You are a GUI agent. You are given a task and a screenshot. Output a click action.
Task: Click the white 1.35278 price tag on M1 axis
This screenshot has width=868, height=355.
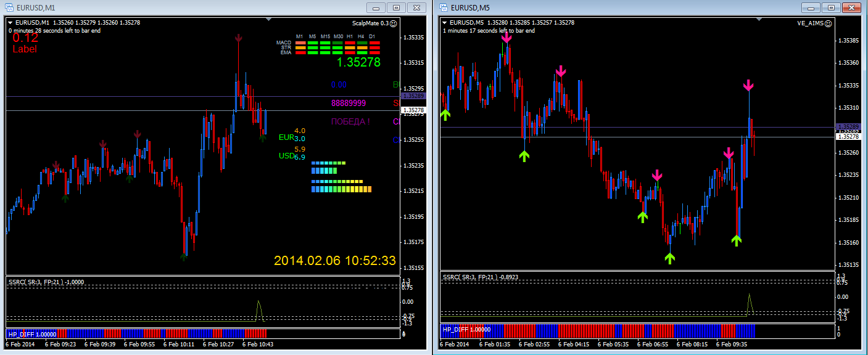coord(413,110)
